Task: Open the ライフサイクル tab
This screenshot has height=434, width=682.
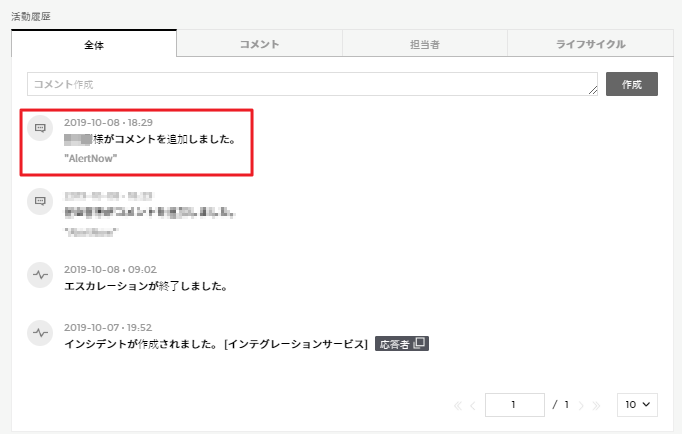Action: coord(590,44)
